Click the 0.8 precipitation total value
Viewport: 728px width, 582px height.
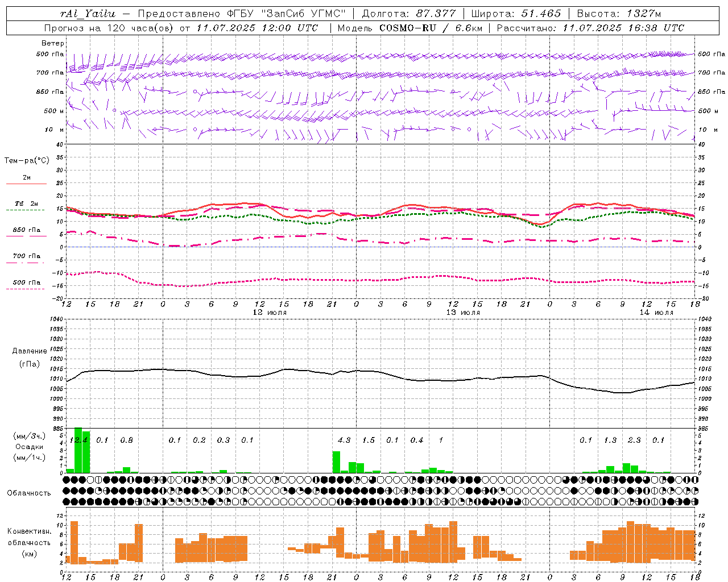coord(126,440)
